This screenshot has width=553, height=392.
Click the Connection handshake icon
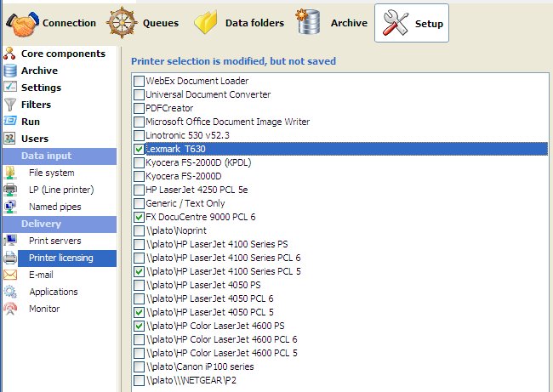pos(22,24)
